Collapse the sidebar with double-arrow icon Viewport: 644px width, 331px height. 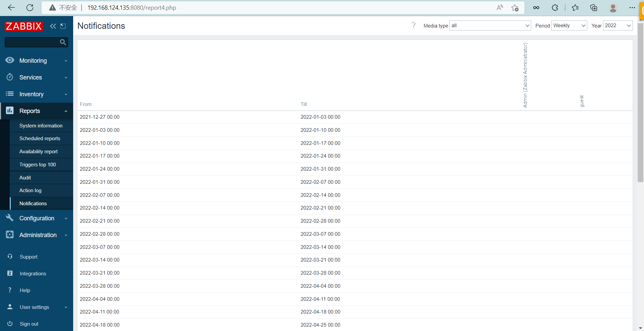click(53, 26)
